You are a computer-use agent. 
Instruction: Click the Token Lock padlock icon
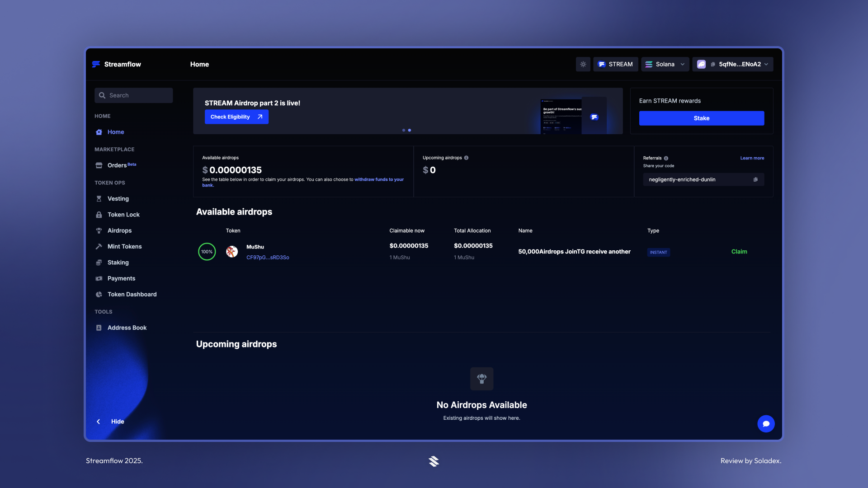(99, 215)
